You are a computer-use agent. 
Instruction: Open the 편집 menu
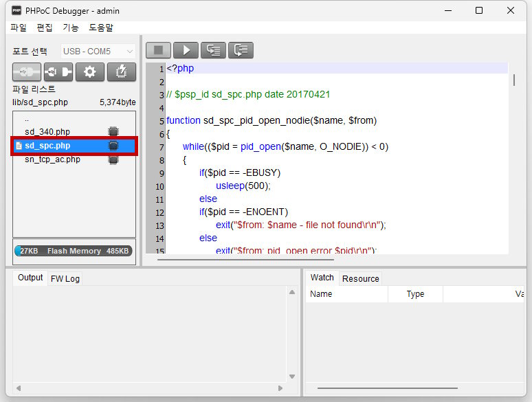tap(45, 27)
